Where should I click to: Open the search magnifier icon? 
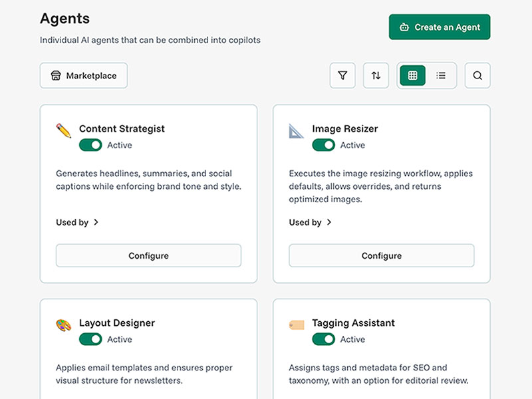point(477,76)
